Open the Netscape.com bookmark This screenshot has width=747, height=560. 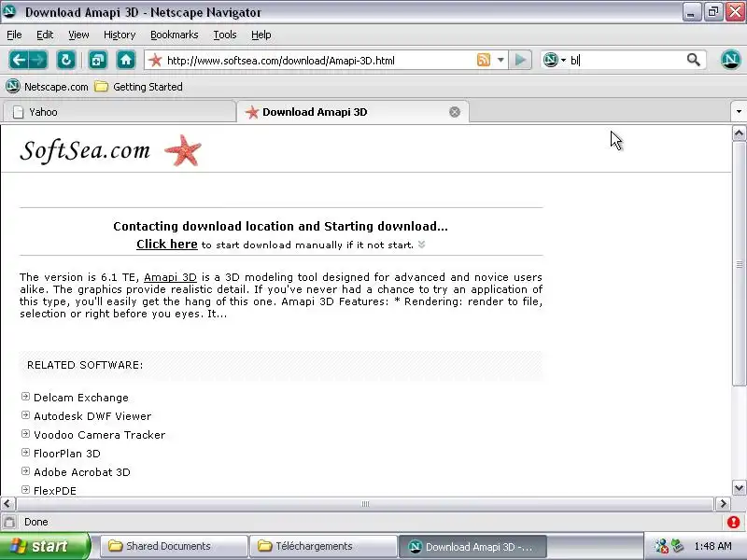pos(48,87)
